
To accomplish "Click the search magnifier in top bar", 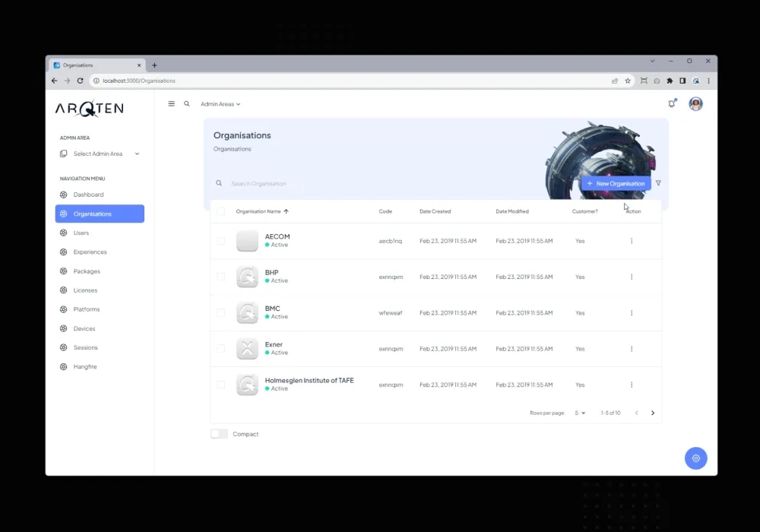I will [x=187, y=103].
